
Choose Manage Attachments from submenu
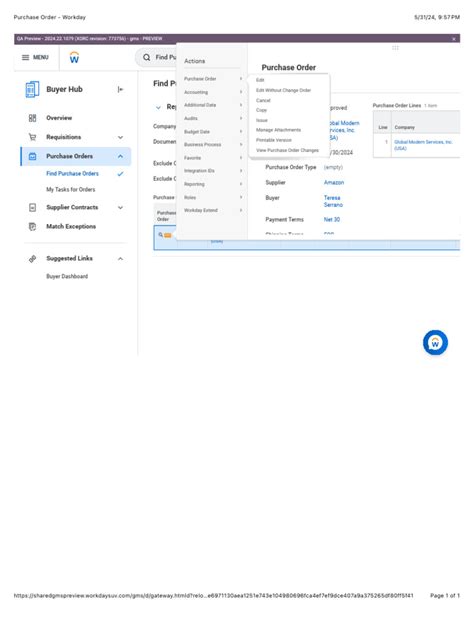[279, 130]
